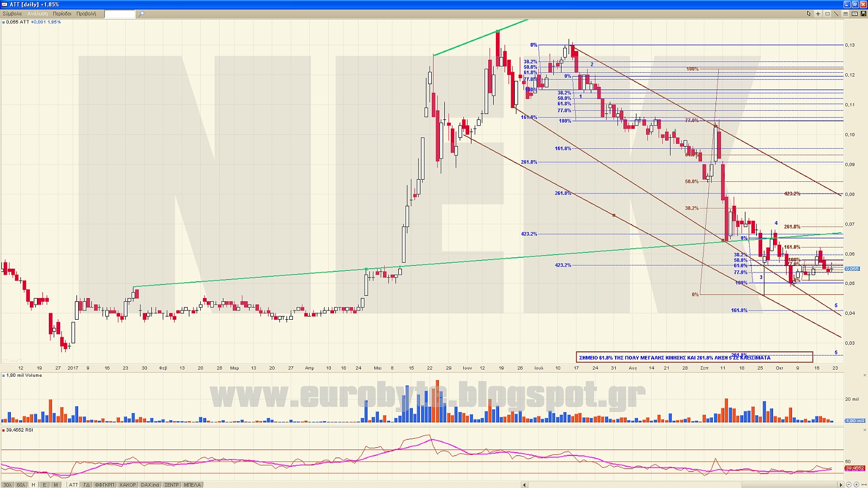Click the horizontal scrollbar right arrow
Image resolution: width=868 pixels, height=488 pixels.
pos(841,485)
